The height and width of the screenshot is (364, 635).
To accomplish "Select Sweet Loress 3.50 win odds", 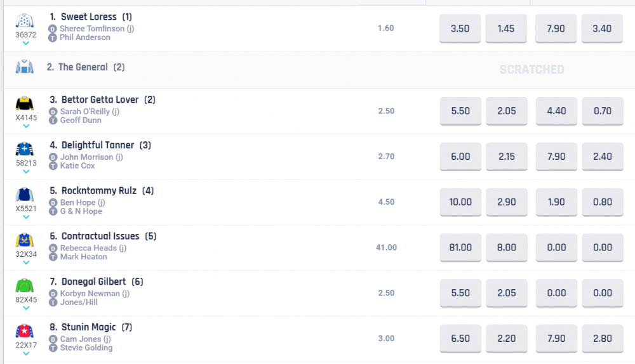I will pos(460,29).
